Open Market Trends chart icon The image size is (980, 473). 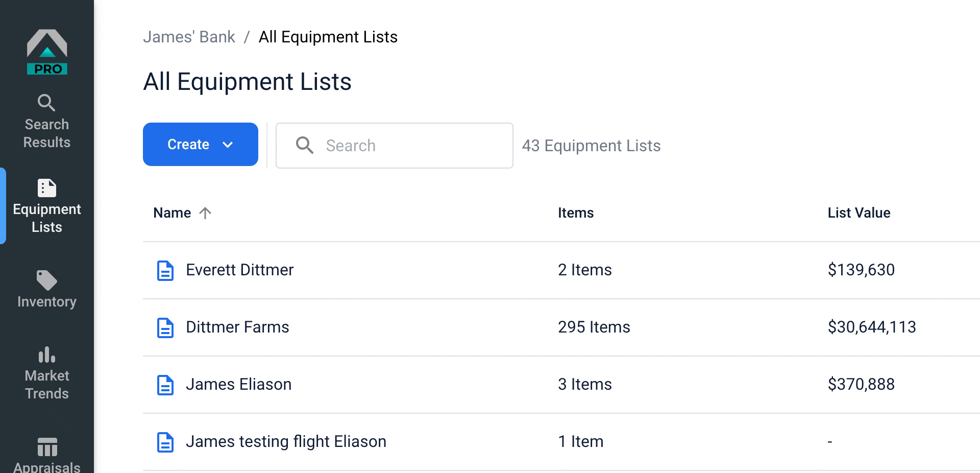click(x=47, y=354)
